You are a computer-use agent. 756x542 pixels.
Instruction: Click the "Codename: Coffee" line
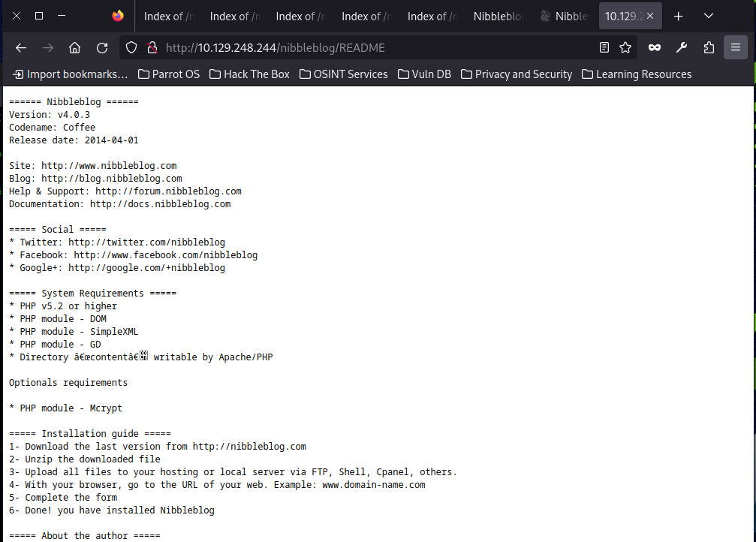52,128
